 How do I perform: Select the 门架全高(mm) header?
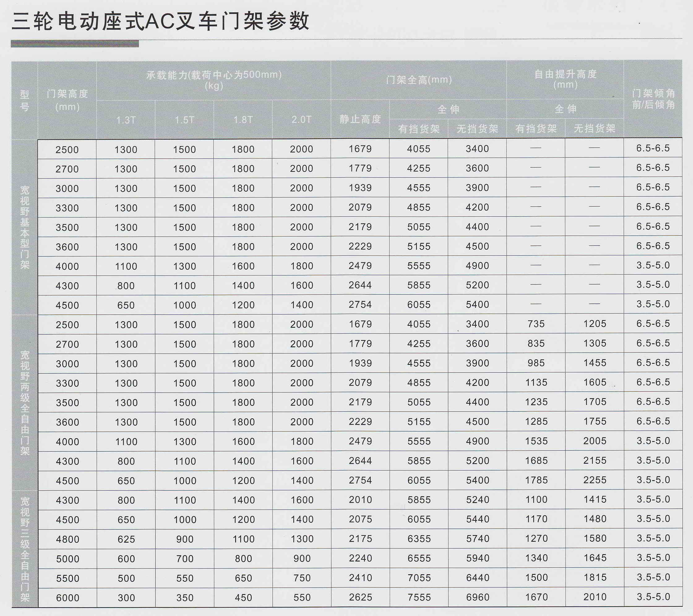tap(419, 80)
